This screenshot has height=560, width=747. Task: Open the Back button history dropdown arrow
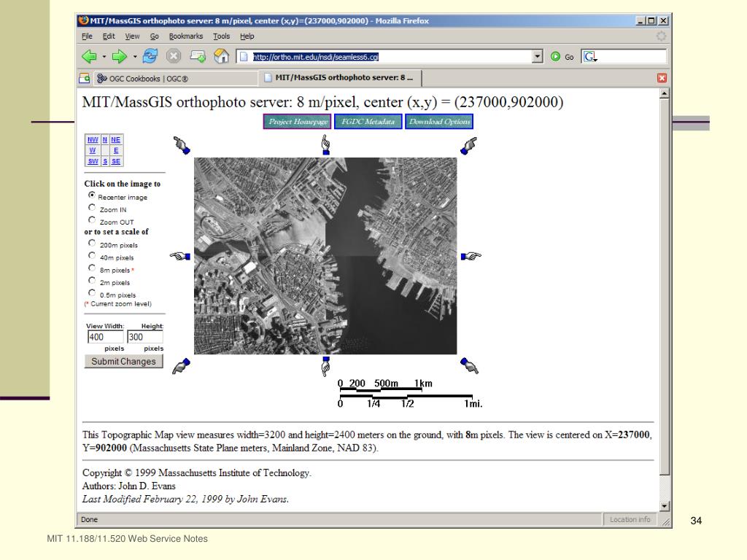click(x=104, y=57)
